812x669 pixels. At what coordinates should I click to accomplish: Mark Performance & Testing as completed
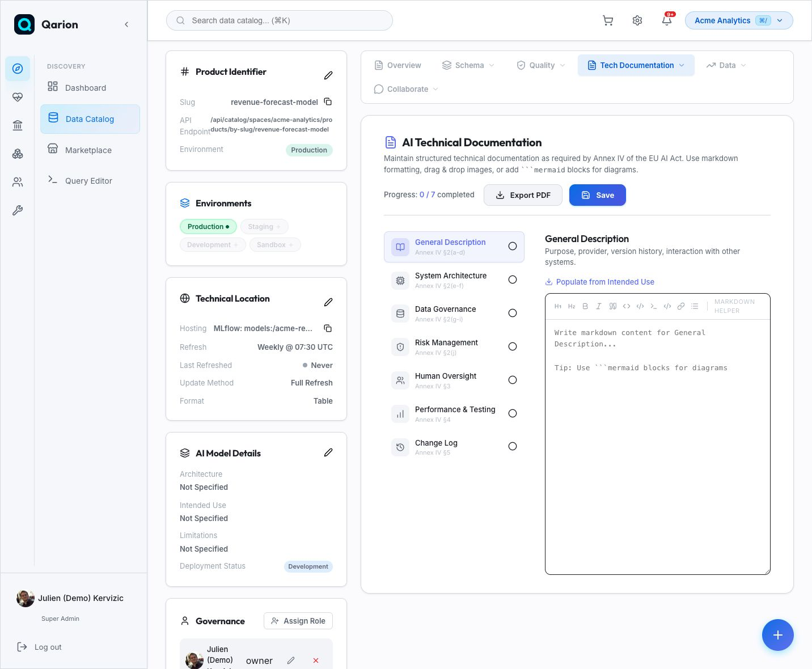click(x=513, y=413)
